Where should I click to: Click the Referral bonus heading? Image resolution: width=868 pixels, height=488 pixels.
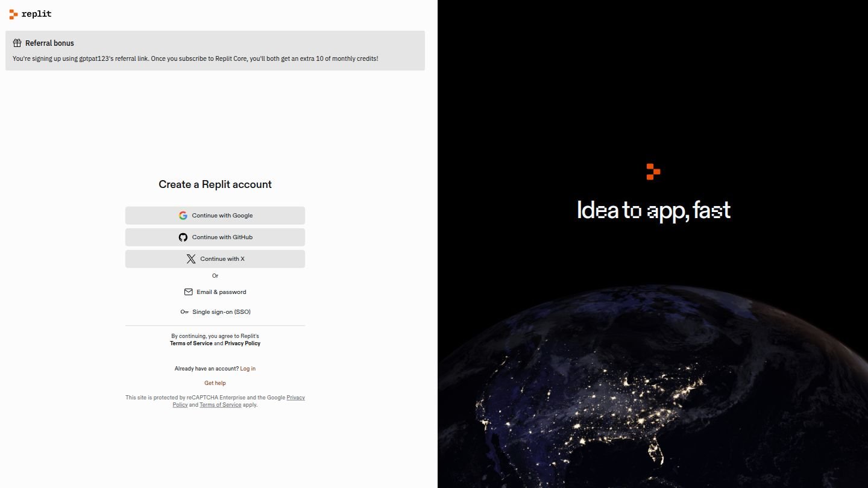point(49,43)
